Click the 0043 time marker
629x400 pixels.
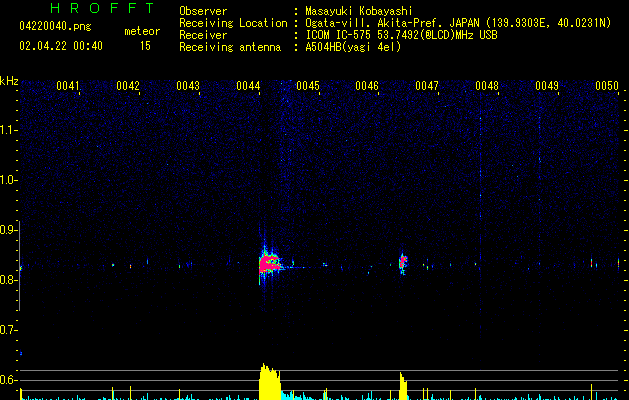[188, 86]
